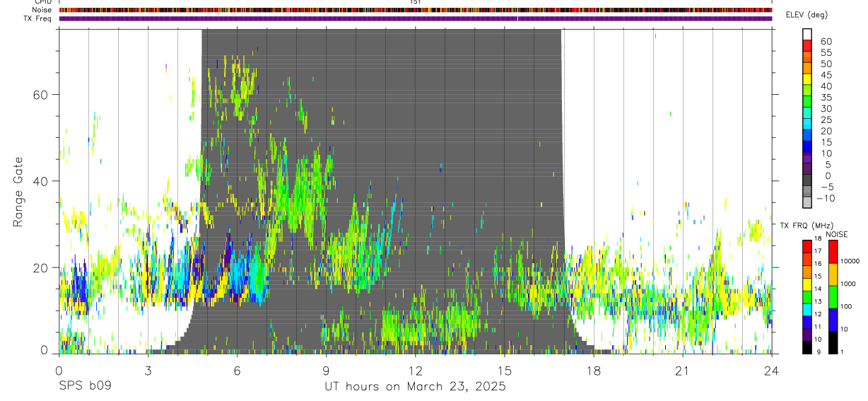The image size is (868, 401).
Task: Pick the black bottom of TX FRQ bar
Action: click(x=807, y=346)
